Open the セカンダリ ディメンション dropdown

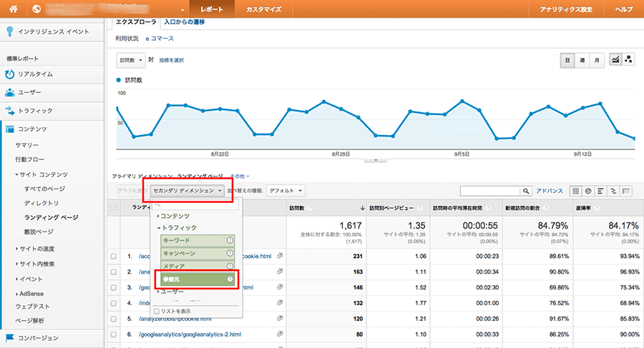(x=187, y=191)
